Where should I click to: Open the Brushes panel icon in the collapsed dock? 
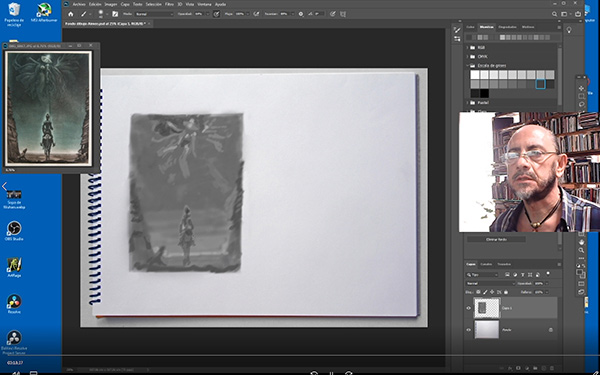[457, 30]
